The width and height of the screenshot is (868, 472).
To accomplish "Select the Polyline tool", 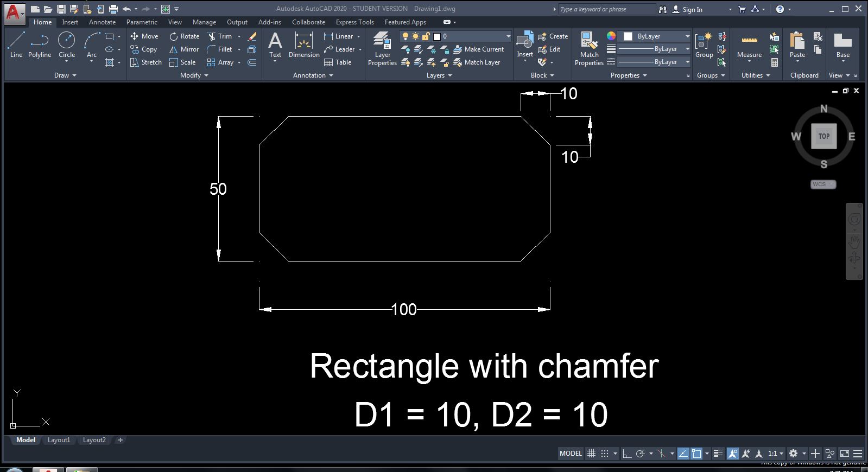I will tap(40, 44).
